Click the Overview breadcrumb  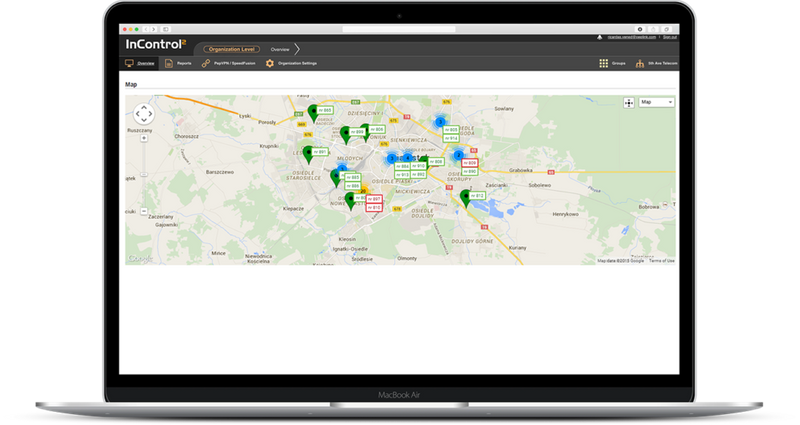(280, 49)
